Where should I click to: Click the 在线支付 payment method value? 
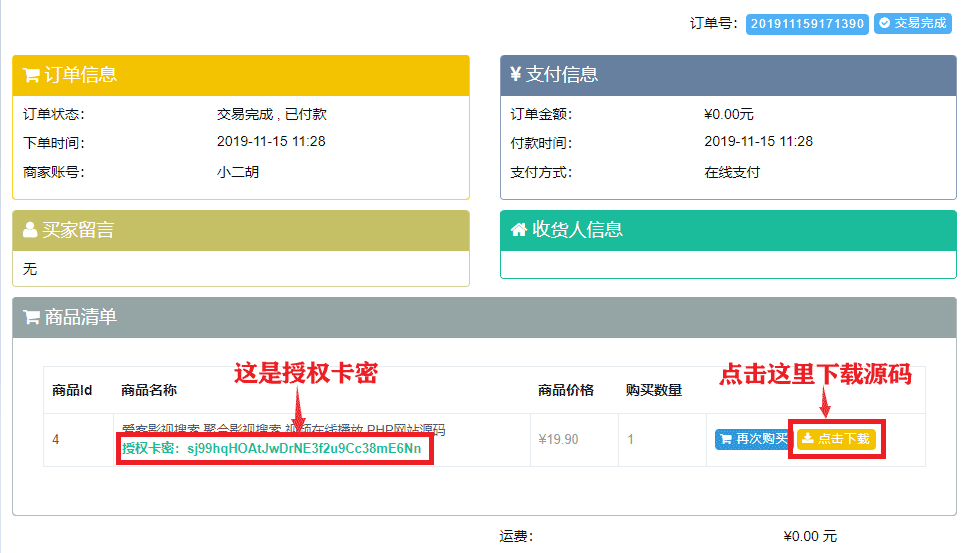(732, 172)
